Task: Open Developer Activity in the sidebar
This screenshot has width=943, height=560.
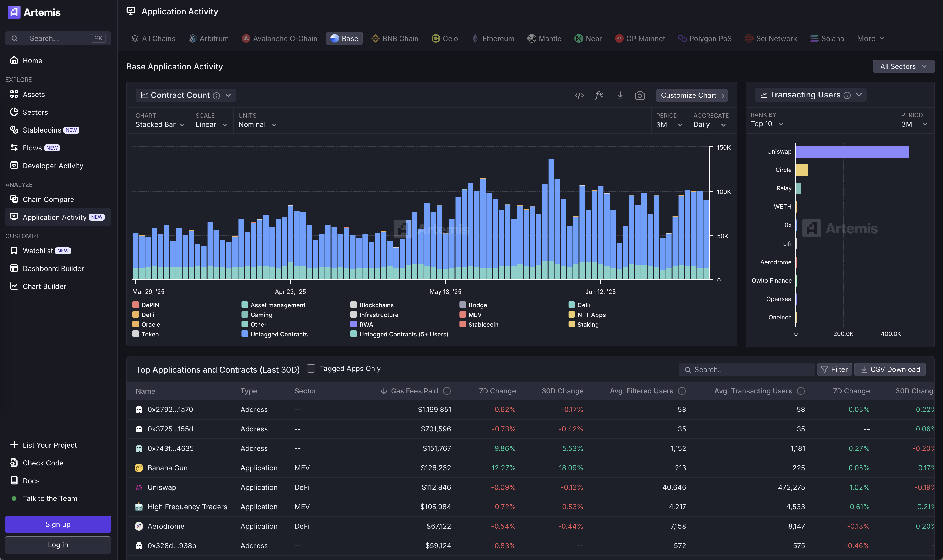Action: click(53, 166)
